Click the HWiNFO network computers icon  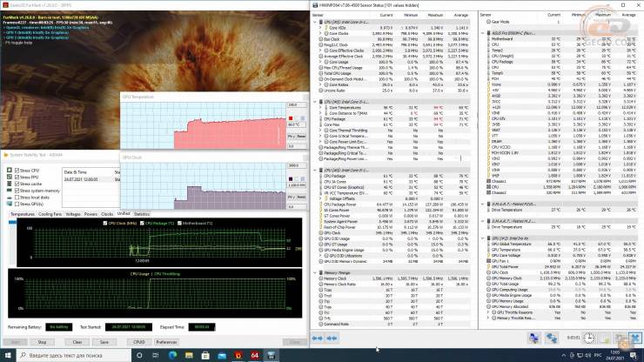(x=533, y=338)
